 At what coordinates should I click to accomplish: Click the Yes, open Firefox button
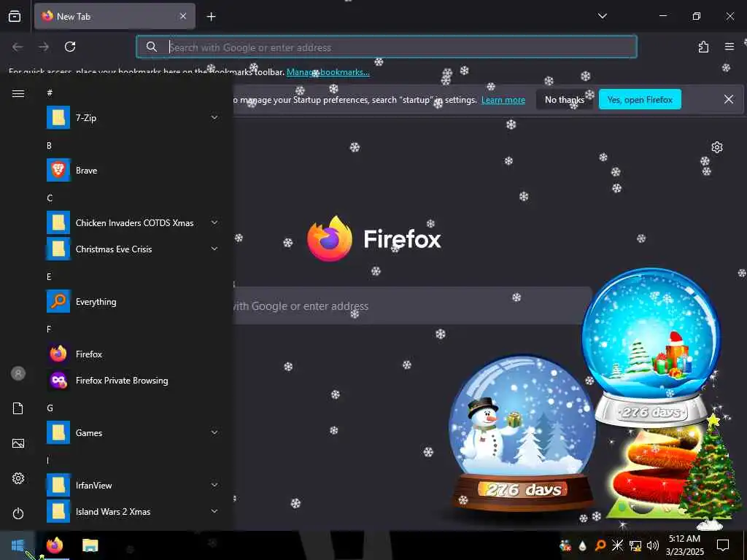tap(640, 99)
